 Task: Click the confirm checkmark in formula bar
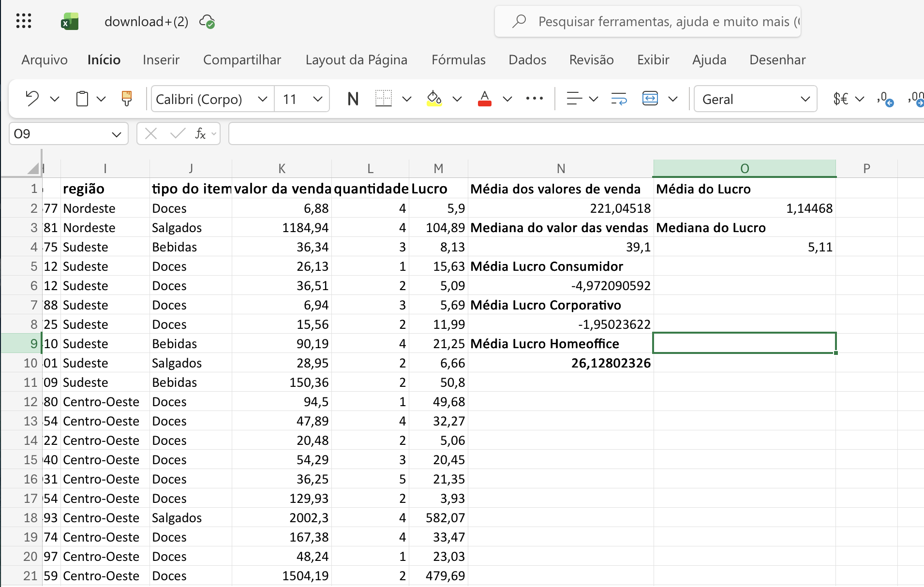(178, 133)
